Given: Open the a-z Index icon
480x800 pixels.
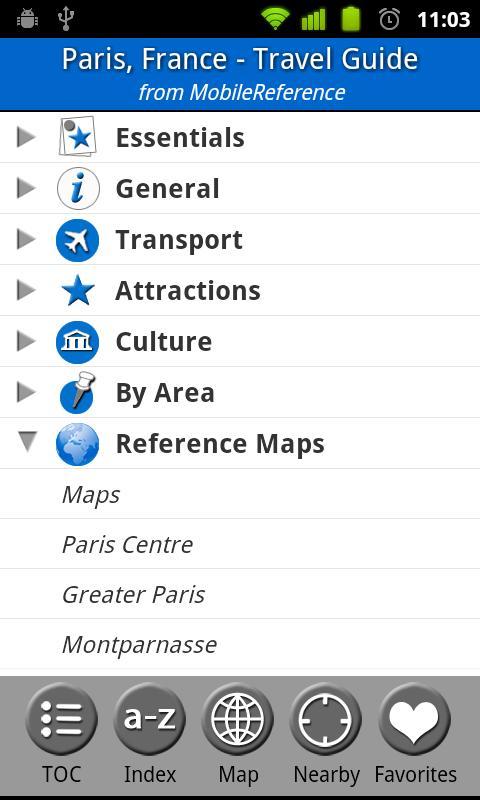Looking at the screenshot, I should tap(149, 719).
